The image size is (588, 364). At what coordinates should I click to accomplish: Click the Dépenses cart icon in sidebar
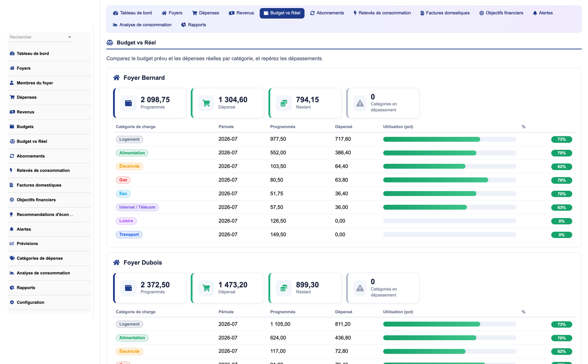[12, 97]
